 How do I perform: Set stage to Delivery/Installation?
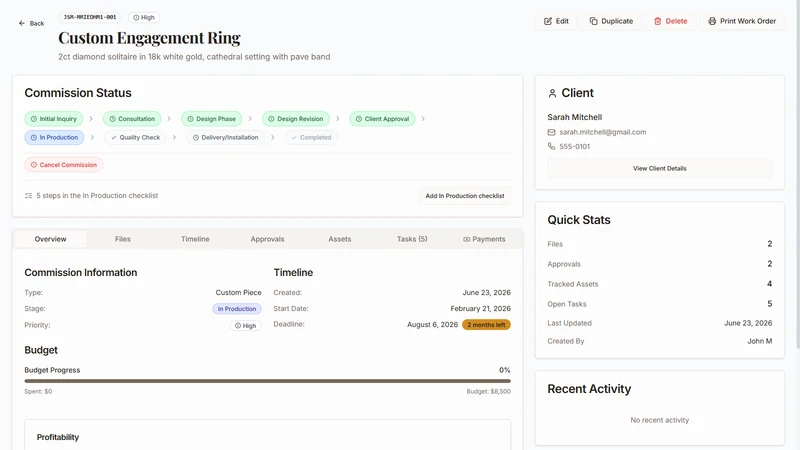click(226, 137)
